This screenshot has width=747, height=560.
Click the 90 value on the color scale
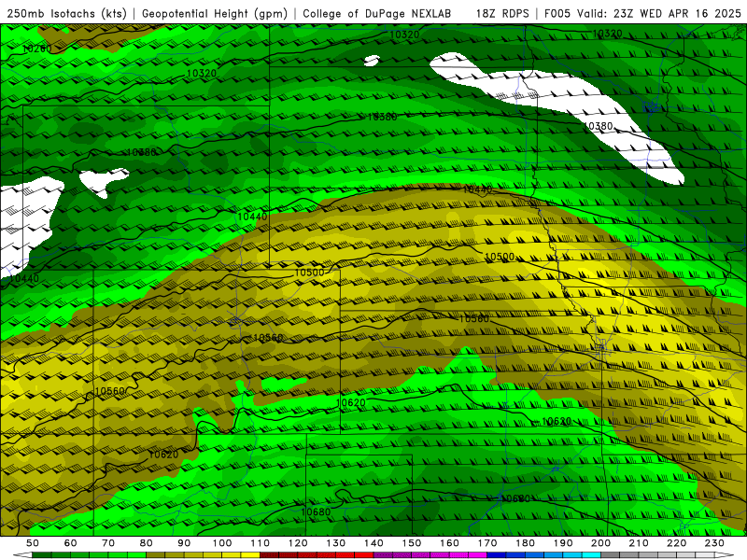[x=184, y=543]
